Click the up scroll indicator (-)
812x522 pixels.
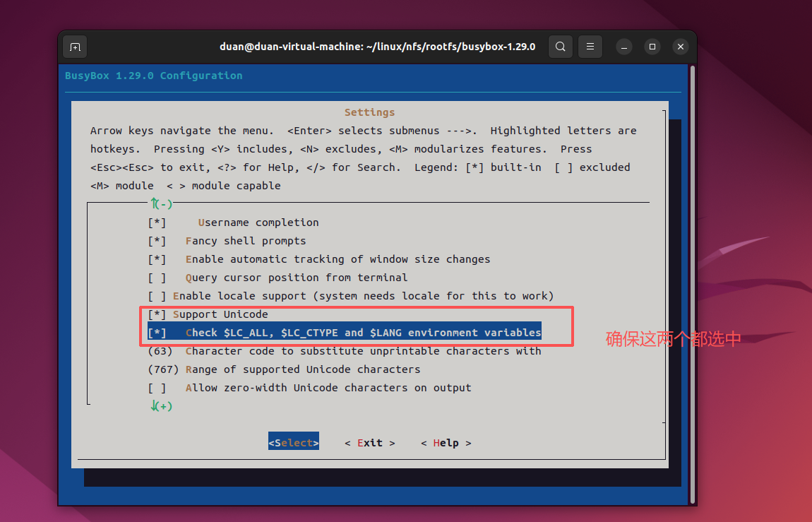pos(162,203)
